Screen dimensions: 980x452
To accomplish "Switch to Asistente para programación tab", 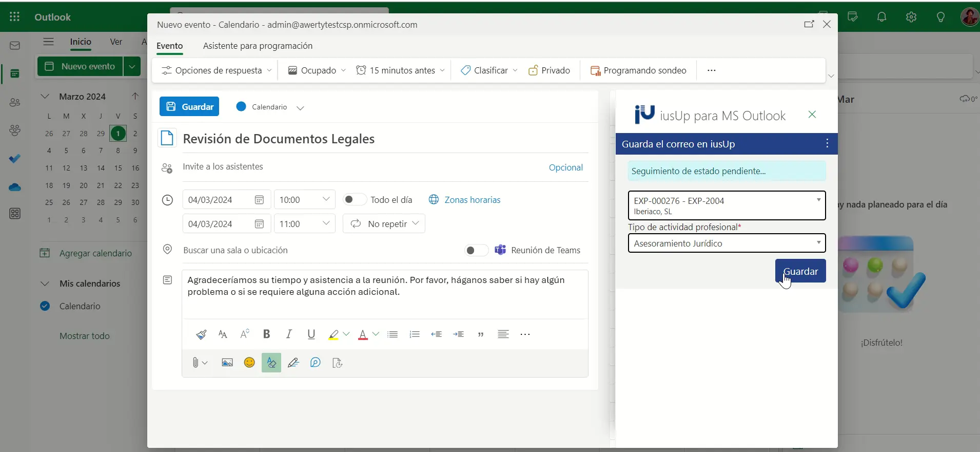I will [258, 46].
